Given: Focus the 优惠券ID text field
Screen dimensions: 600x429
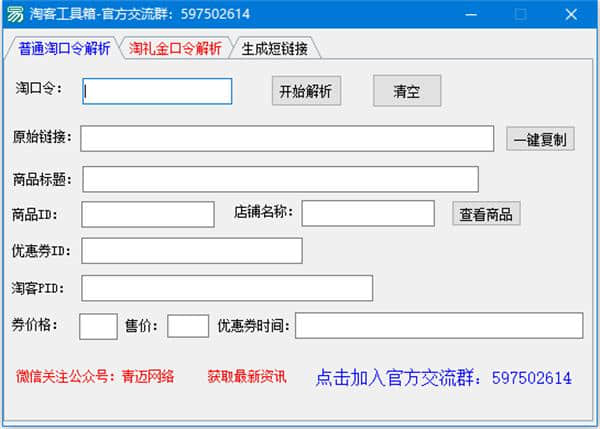Looking at the screenshot, I should click(192, 251).
